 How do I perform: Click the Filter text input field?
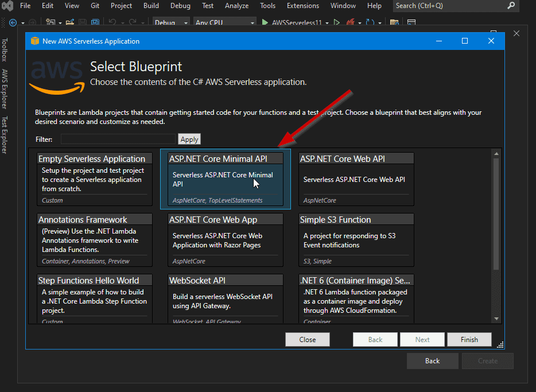point(118,139)
